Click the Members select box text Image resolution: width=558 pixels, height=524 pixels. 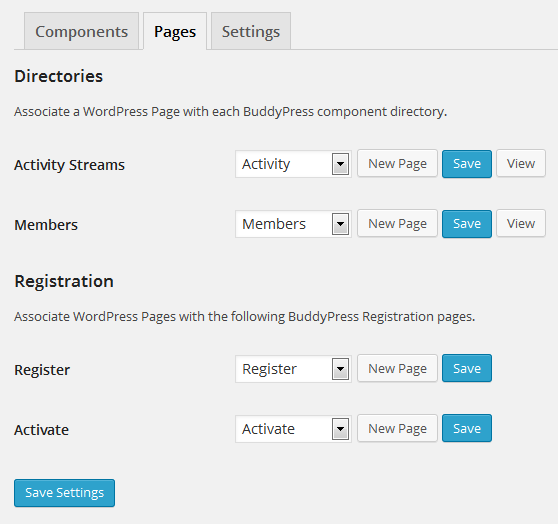[274, 224]
